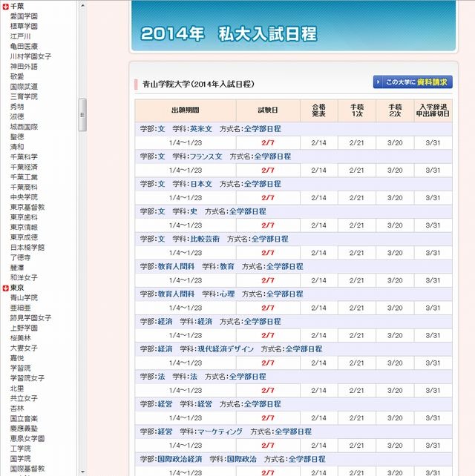Viewport: 475px width, 476px height.
Task: Click the sidebar scrollbar up arrow
Action: click(82, 5)
